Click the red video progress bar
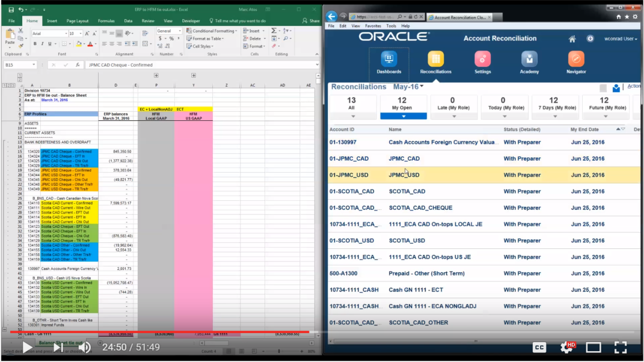This screenshot has height=362, width=644. (x=159, y=331)
